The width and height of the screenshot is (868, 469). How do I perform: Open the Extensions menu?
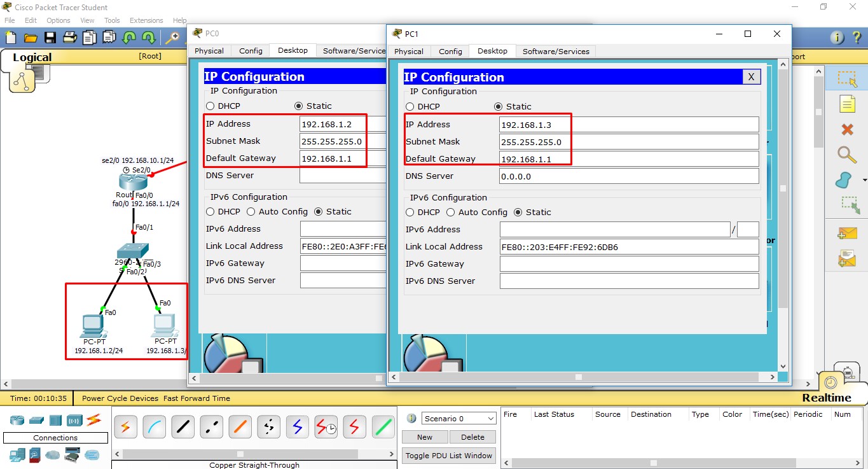coord(146,20)
